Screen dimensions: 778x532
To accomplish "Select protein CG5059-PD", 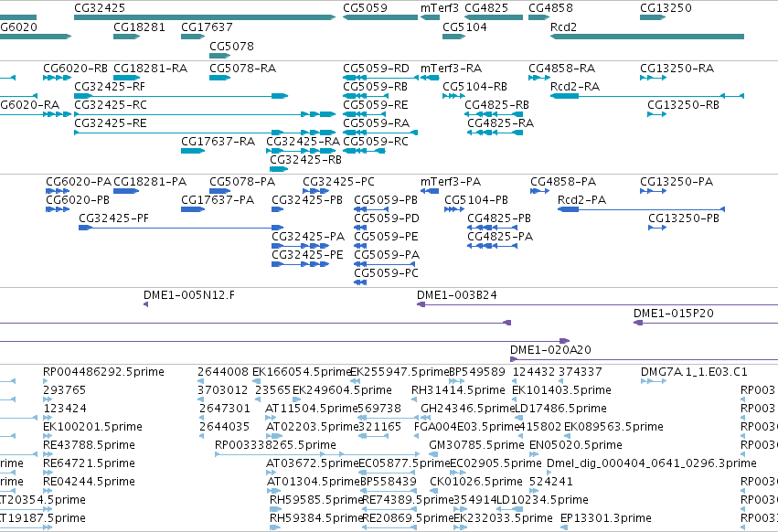I will (387, 218).
